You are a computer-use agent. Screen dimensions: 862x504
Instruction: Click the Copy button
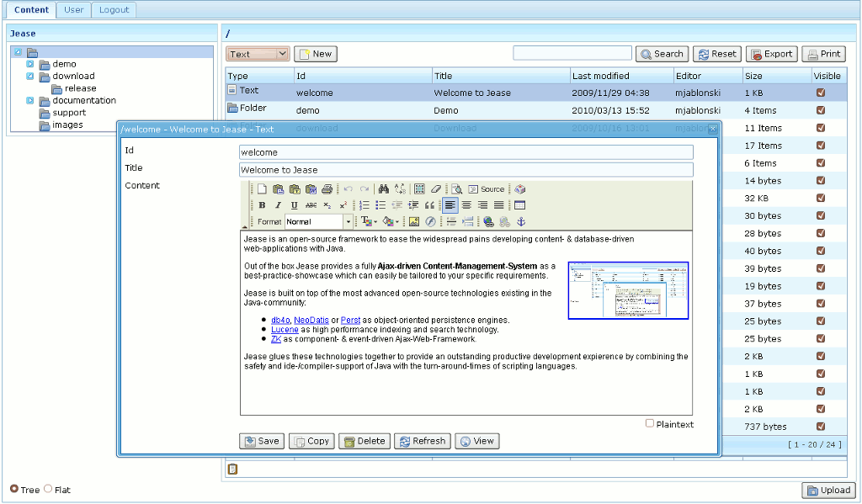[311, 442]
